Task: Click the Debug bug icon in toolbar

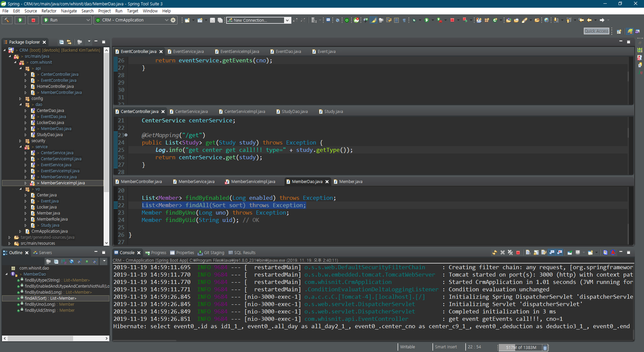Action: (x=414, y=20)
